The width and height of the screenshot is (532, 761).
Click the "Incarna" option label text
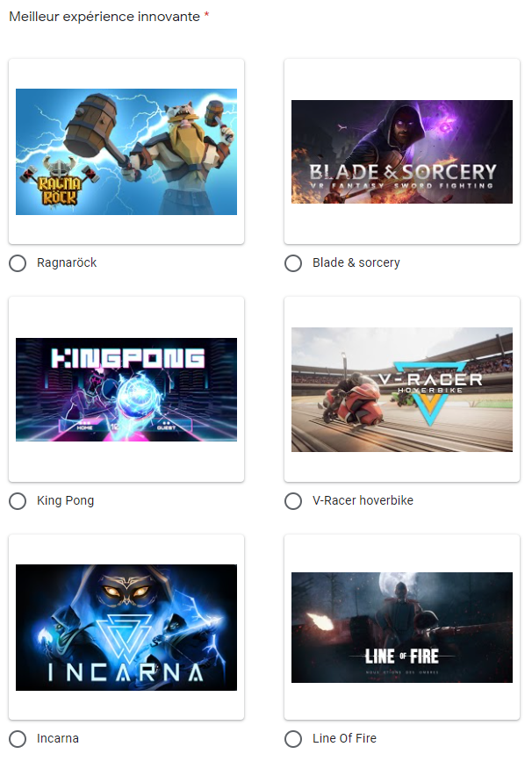[57, 738]
